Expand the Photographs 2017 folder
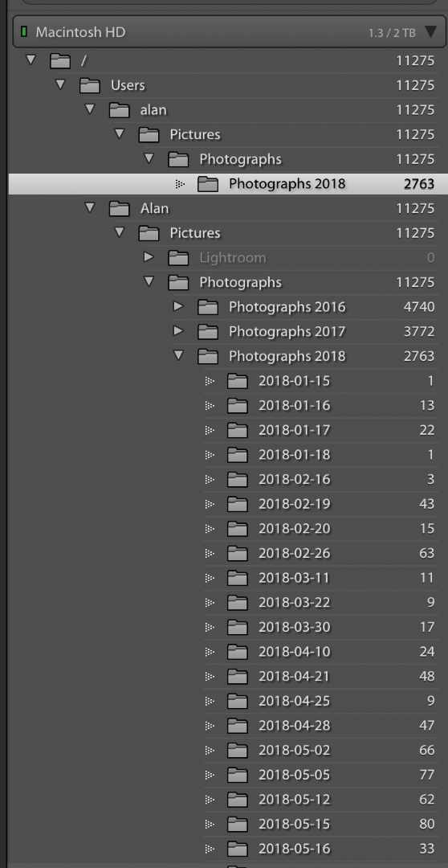This screenshot has height=868, width=448. (178, 331)
